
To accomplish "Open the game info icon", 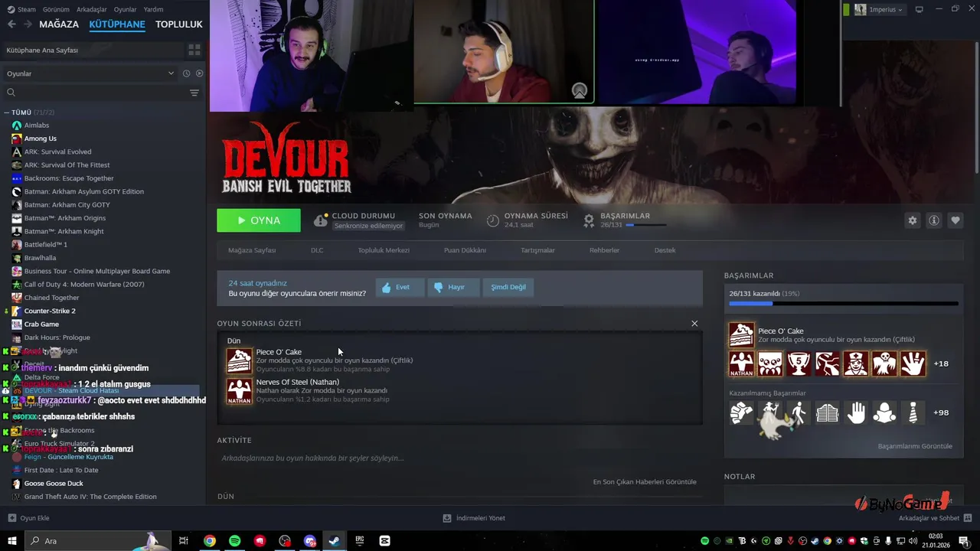I will (x=934, y=220).
